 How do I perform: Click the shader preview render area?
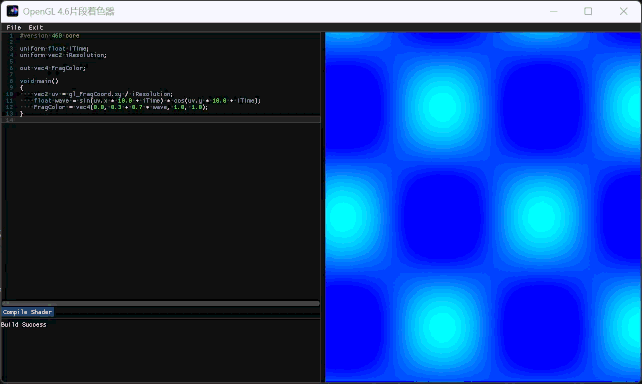click(x=483, y=207)
